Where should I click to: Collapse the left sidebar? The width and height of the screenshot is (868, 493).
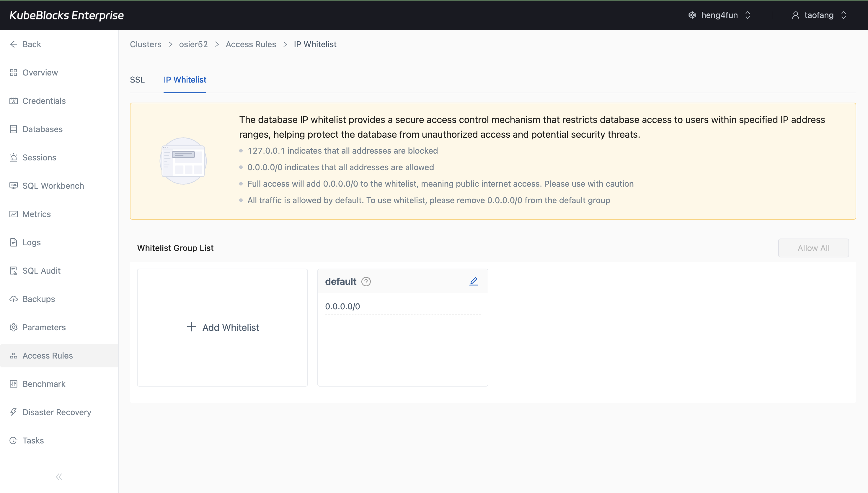tap(59, 476)
